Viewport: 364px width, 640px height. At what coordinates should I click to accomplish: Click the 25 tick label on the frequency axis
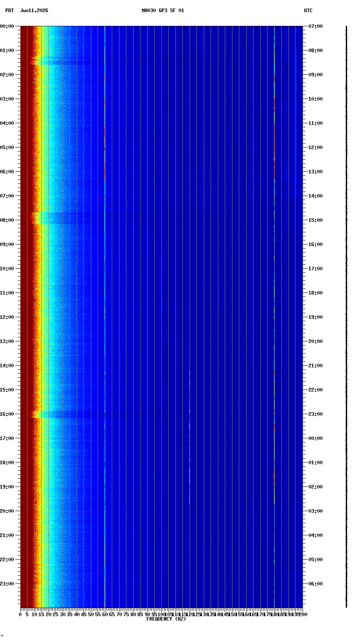[55, 615]
